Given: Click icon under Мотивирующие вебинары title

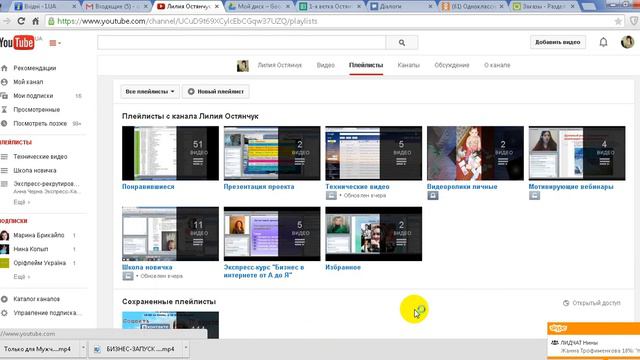Looking at the screenshot, I should click(x=534, y=196).
